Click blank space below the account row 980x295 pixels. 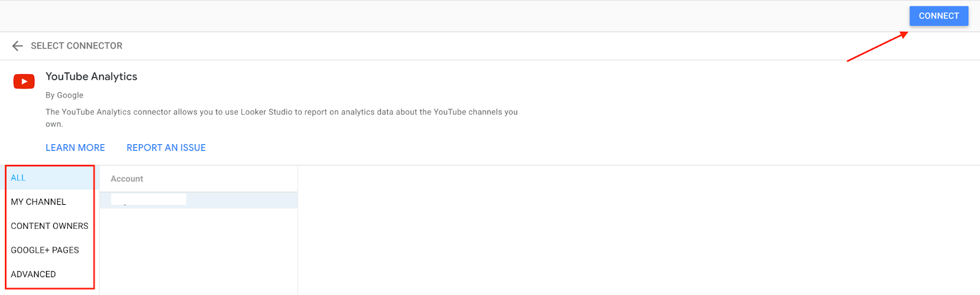(198, 251)
